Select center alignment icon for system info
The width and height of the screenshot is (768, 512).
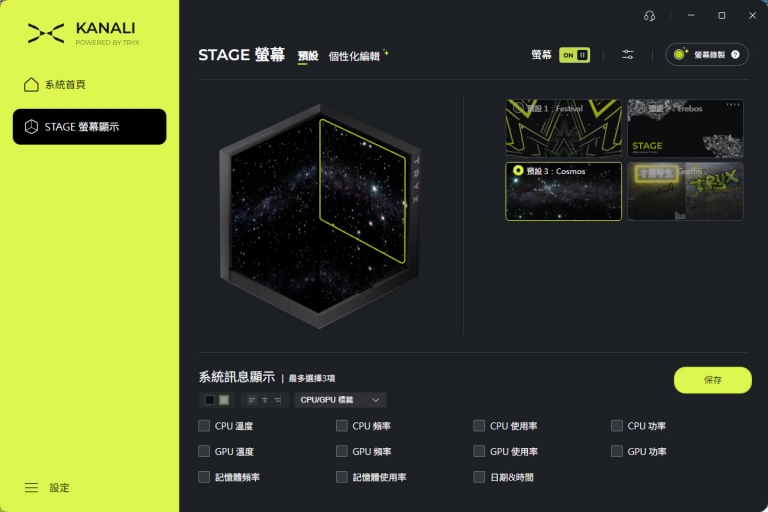tap(264, 400)
